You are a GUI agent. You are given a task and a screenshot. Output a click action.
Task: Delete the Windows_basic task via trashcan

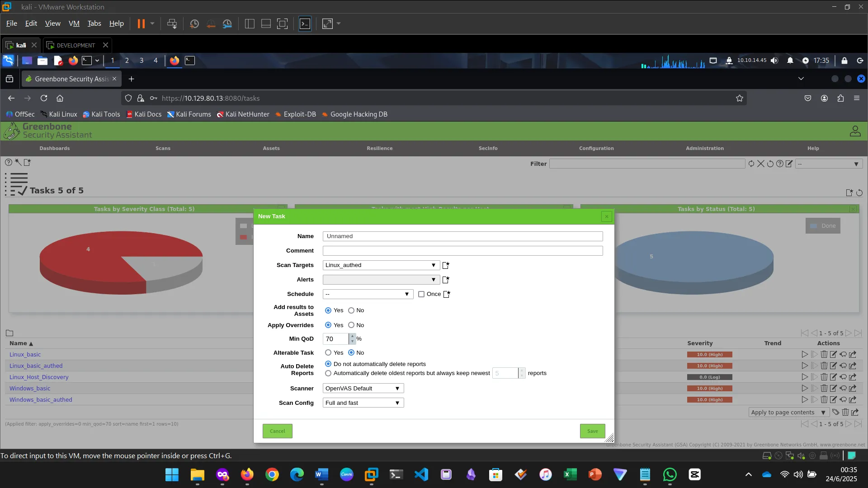point(824,389)
